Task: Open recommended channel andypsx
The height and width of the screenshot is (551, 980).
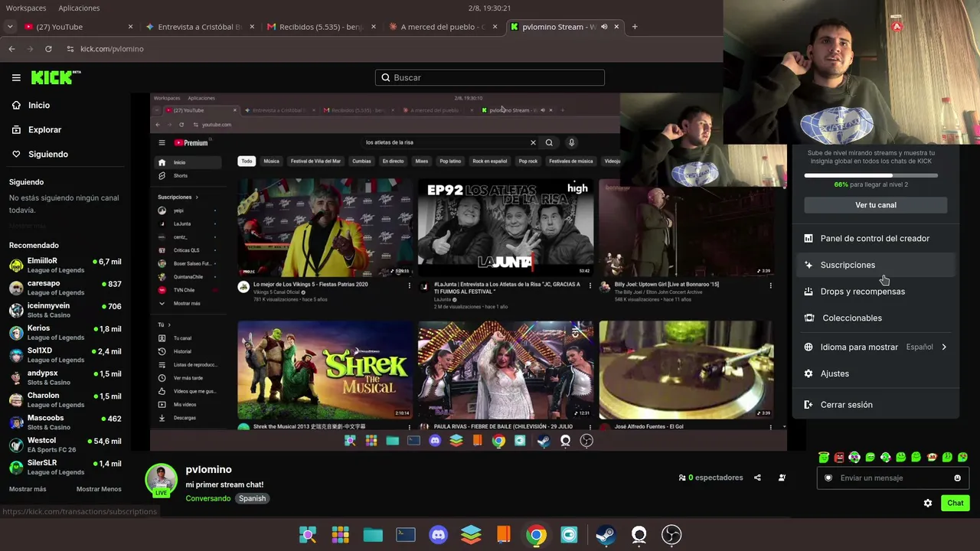Action: (x=65, y=377)
